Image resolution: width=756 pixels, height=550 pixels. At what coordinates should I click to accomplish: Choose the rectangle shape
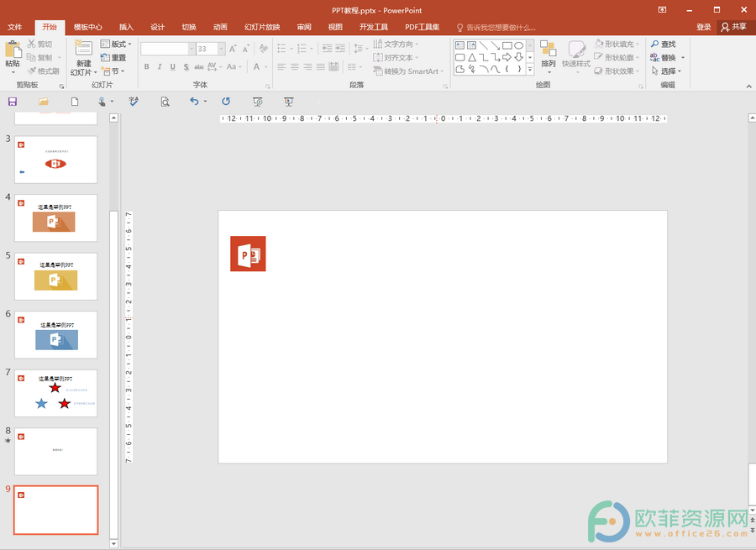[507, 46]
